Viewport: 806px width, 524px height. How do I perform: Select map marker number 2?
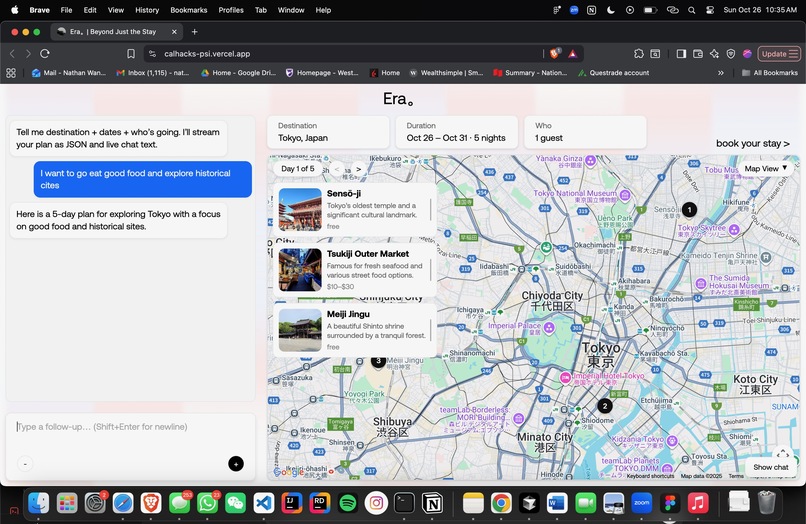tap(605, 406)
